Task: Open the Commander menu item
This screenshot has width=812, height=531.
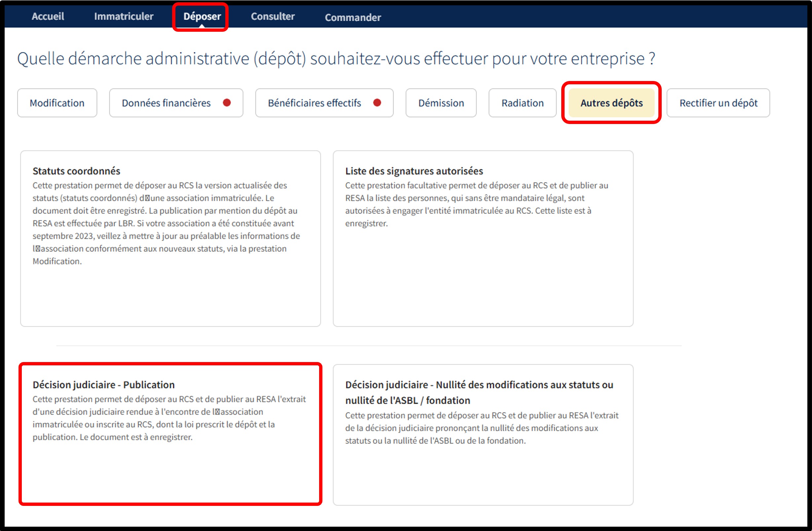Action: tap(352, 17)
